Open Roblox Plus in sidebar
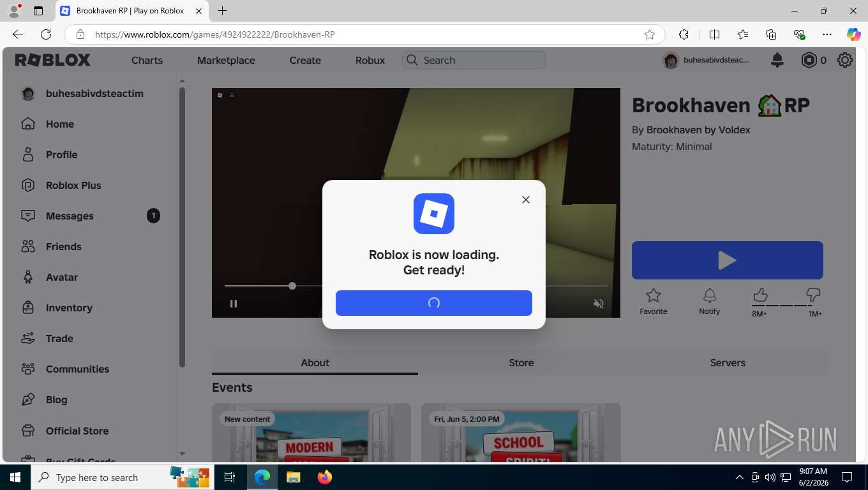 click(61, 185)
